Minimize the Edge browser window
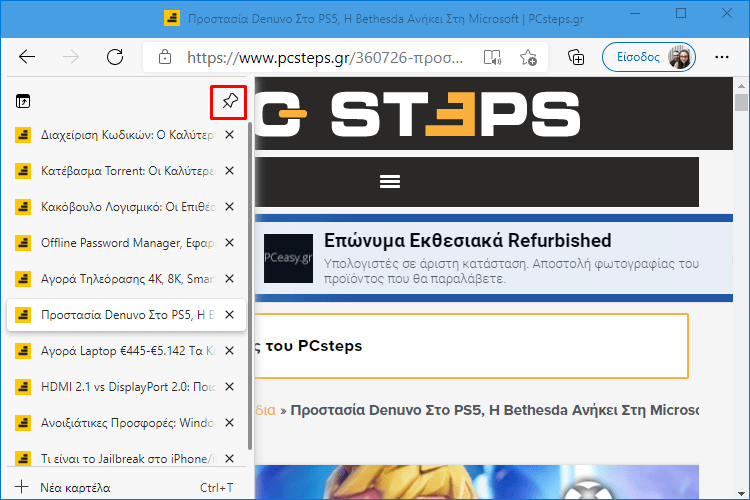The width and height of the screenshot is (750, 500). (635, 13)
